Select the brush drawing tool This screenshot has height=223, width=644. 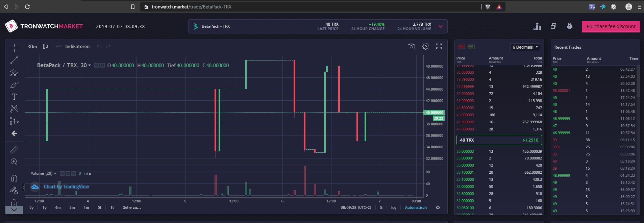coord(14,84)
